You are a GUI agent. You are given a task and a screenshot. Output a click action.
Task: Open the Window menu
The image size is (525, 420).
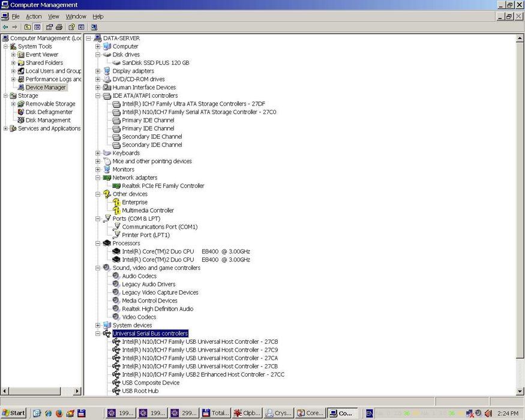pos(76,16)
